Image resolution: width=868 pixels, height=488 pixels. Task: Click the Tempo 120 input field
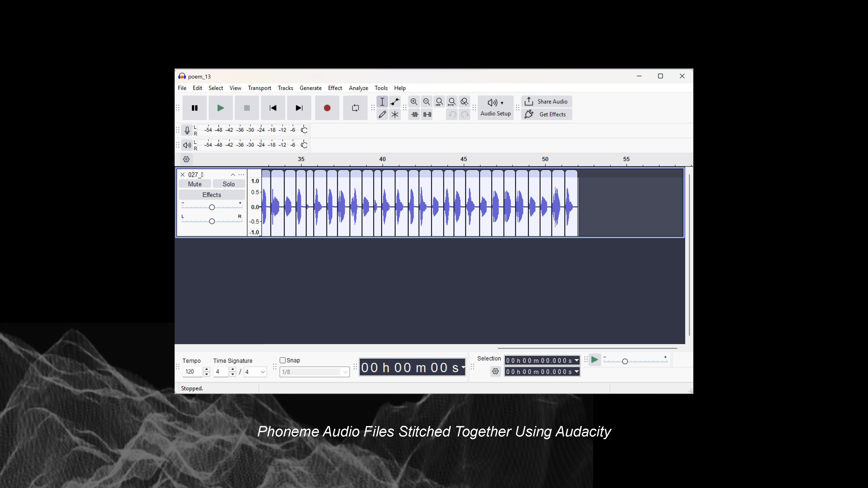(192, 371)
